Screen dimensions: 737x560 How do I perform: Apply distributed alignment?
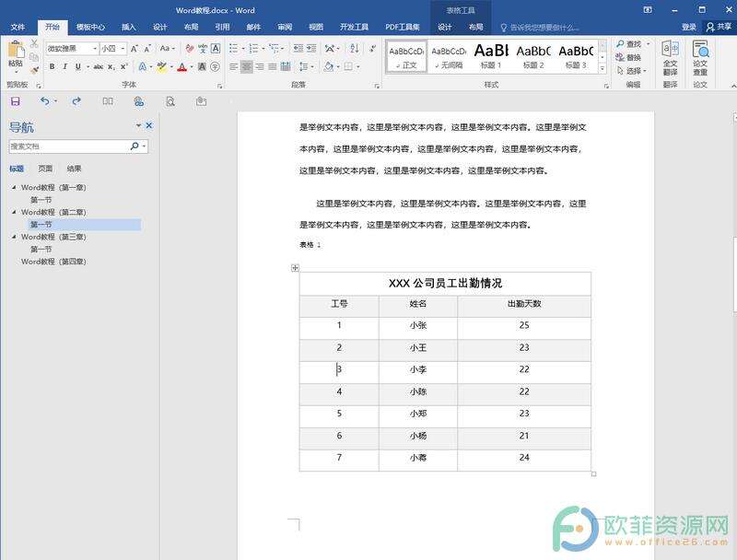coord(286,66)
